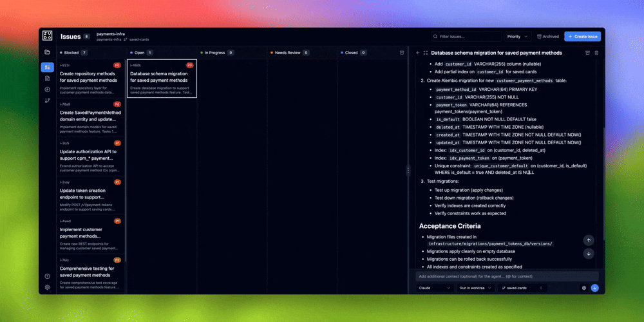Click archive icon beside Closed column

click(402, 53)
